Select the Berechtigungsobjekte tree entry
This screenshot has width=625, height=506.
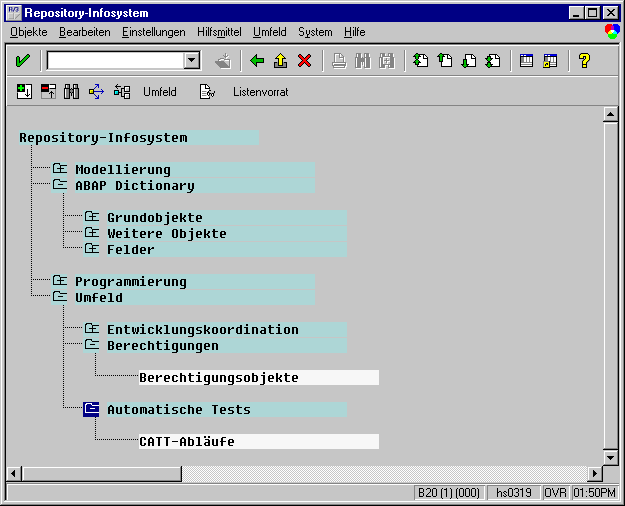pyautogui.click(x=219, y=377)
